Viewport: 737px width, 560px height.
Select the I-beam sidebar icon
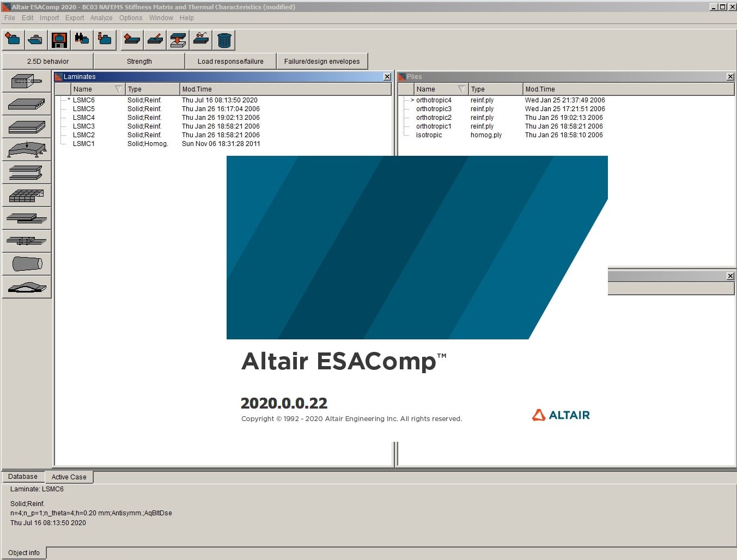27,173
